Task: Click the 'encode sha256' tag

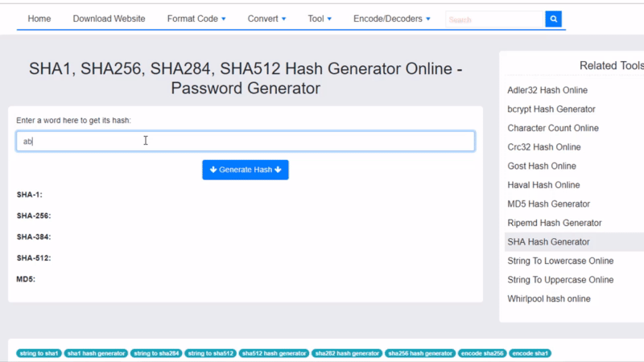Action: [x=483, y=353]
